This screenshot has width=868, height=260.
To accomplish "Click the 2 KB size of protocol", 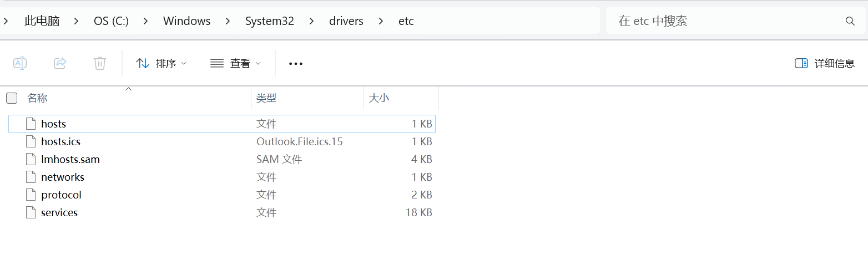I will click(x=422, y=195).
